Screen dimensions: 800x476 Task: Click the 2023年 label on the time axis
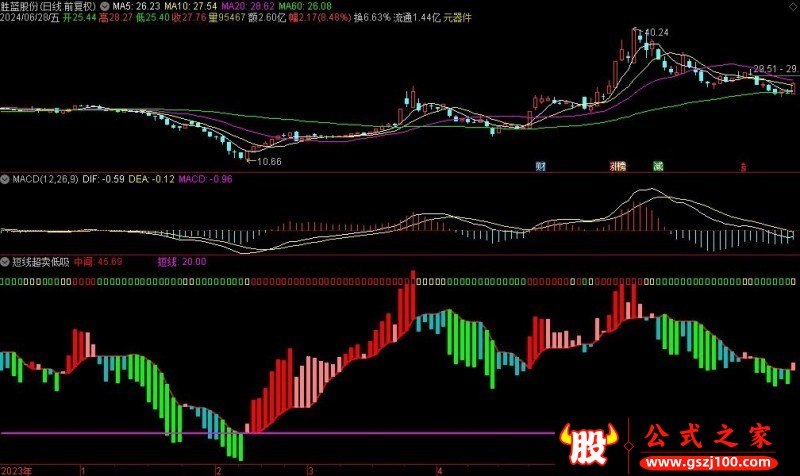pyautogui.click(x=16, y=470)
